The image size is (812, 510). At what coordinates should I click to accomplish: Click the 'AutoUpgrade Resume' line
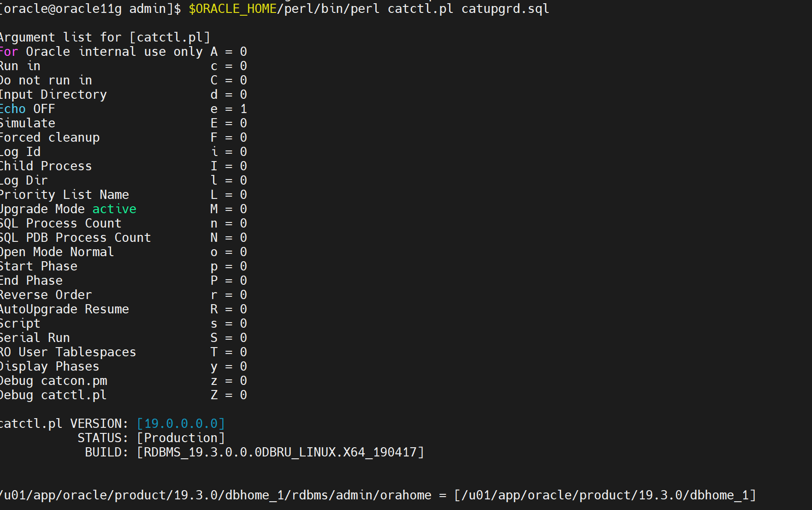tap(65, 309)
